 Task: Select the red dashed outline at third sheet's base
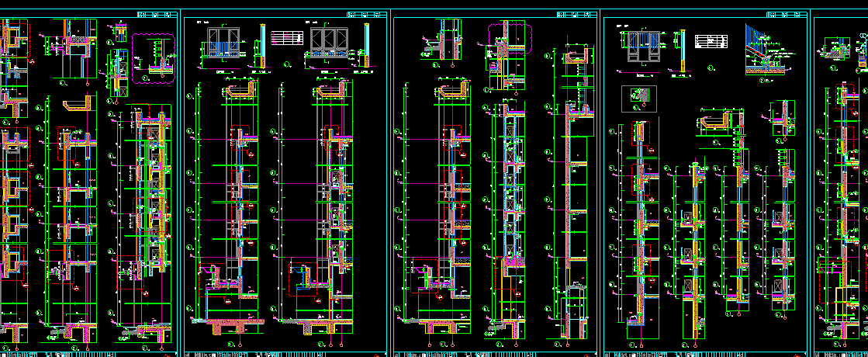coord(429,278)
